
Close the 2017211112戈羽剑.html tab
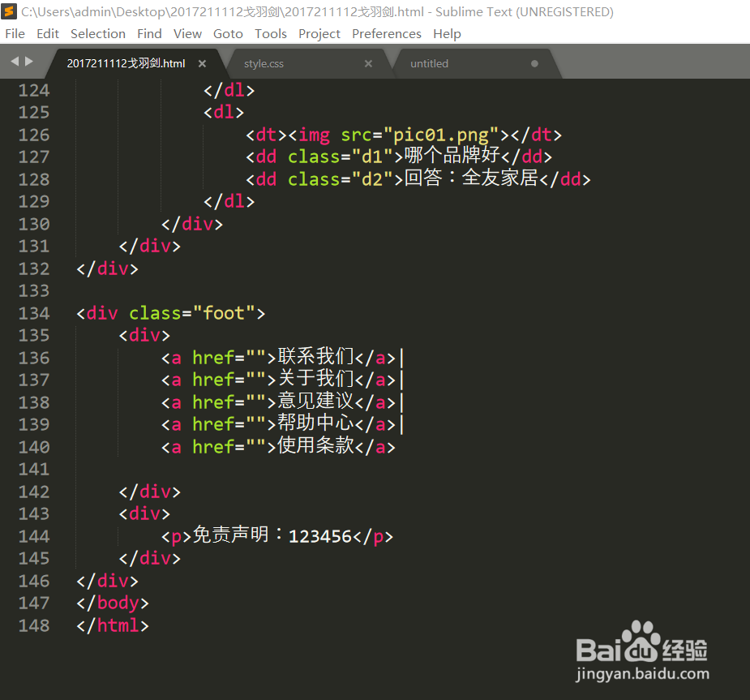click(203, 63)
